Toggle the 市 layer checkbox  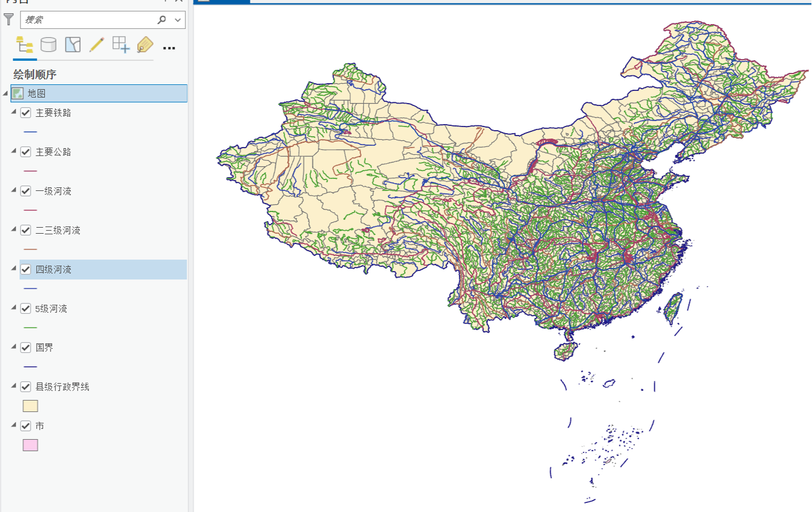pyautogui.click(x=25, y=426)
